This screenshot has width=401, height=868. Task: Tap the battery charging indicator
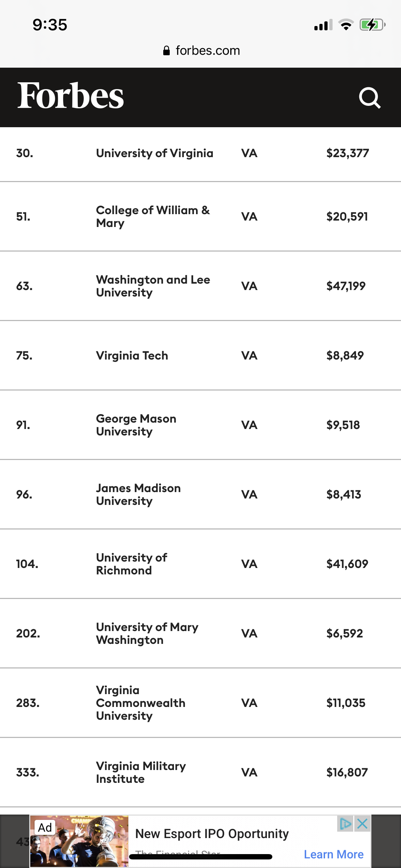click(372, 25)
